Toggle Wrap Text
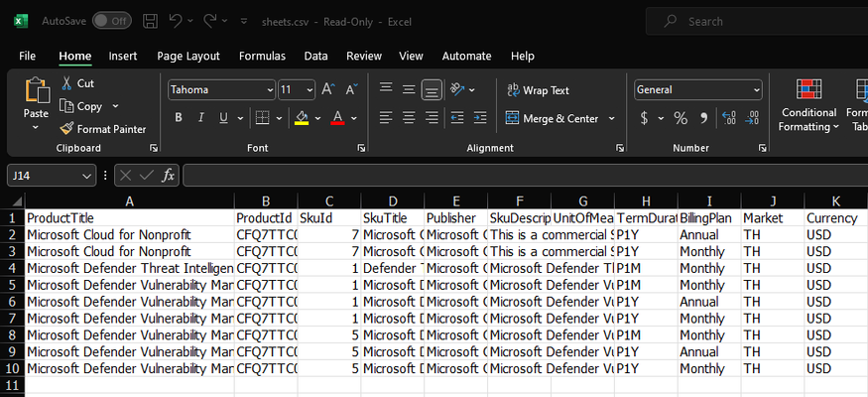 click(538, 90)
